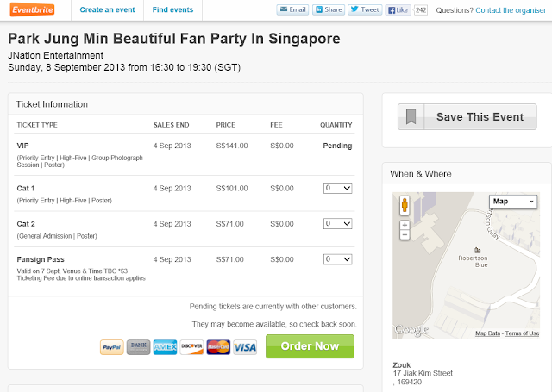Open the Fansign Pass quantity dropdown
This screenshot has height=392, width=552.
point(337,258)
